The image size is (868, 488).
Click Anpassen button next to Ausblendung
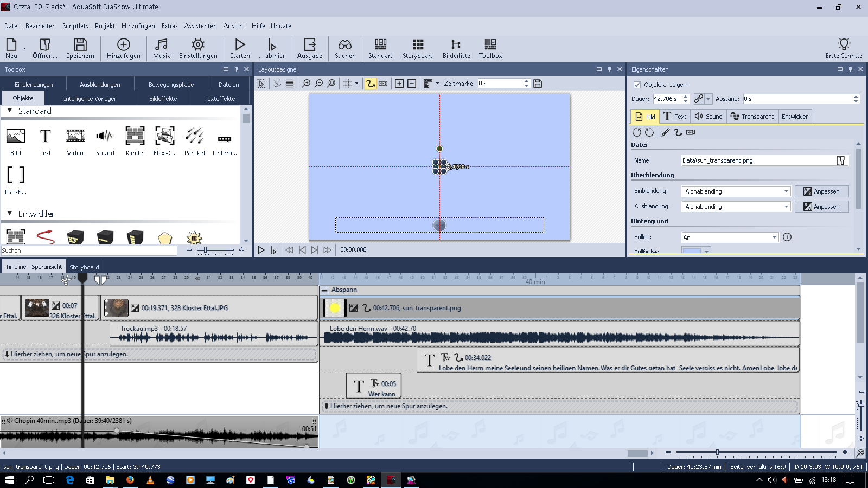pos(821,207)
